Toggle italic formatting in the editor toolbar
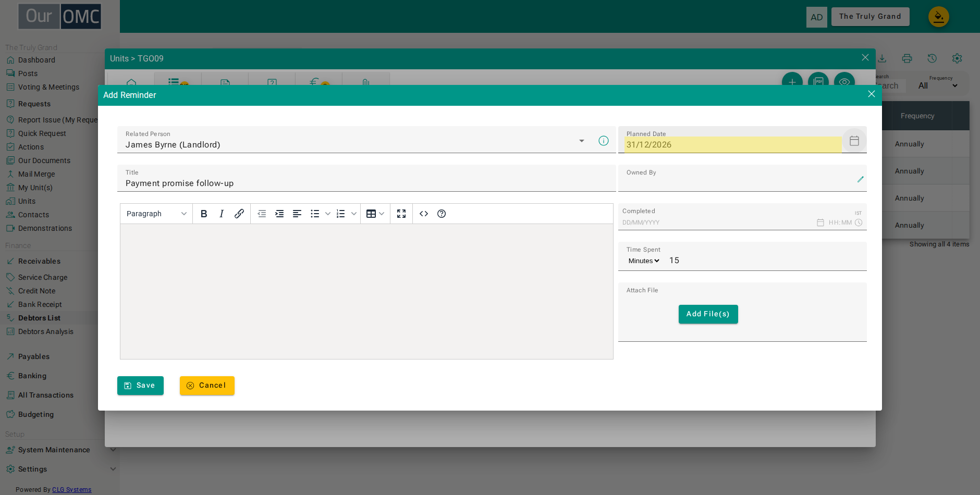 click(222, 214)
